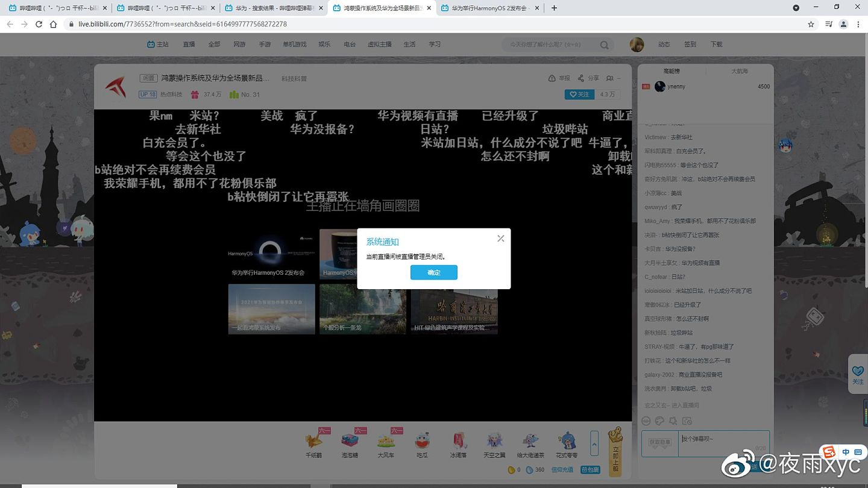This screenshot has height=488, width=868.
Task: Click the gold coin balance icon
Action: [x=511, y=470]
